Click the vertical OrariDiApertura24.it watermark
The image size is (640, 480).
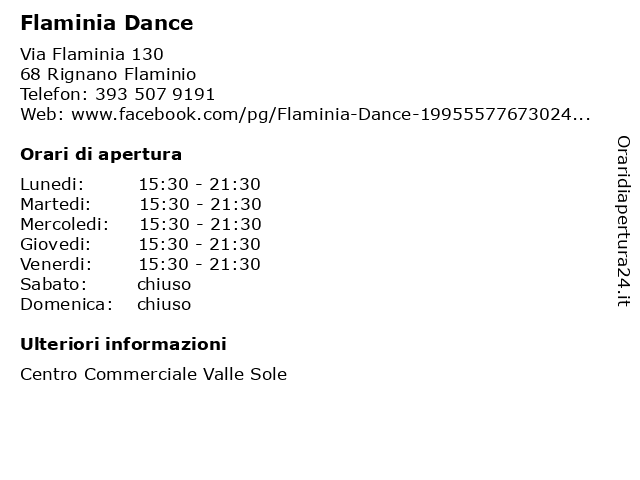click(x=623, y=221)
